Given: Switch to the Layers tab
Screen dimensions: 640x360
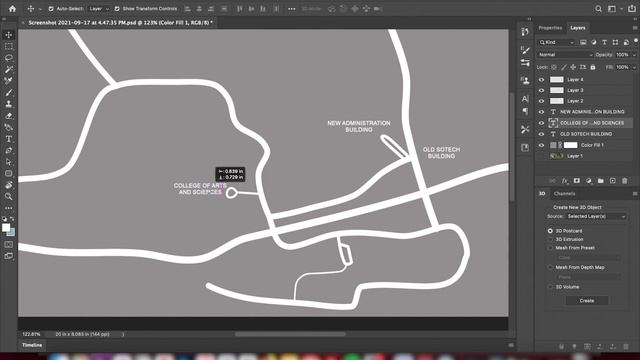Looking at the screenshot, I should (x=578, y=28).
